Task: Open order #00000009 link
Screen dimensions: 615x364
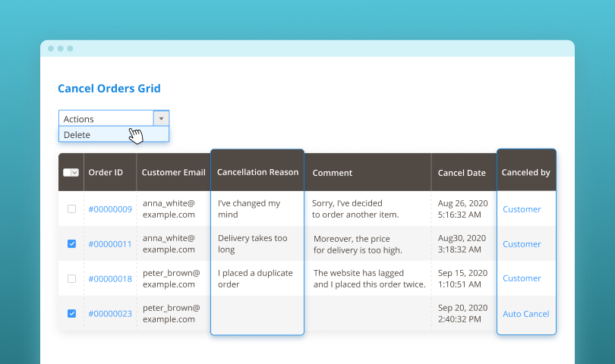Action: coord(109,209)
